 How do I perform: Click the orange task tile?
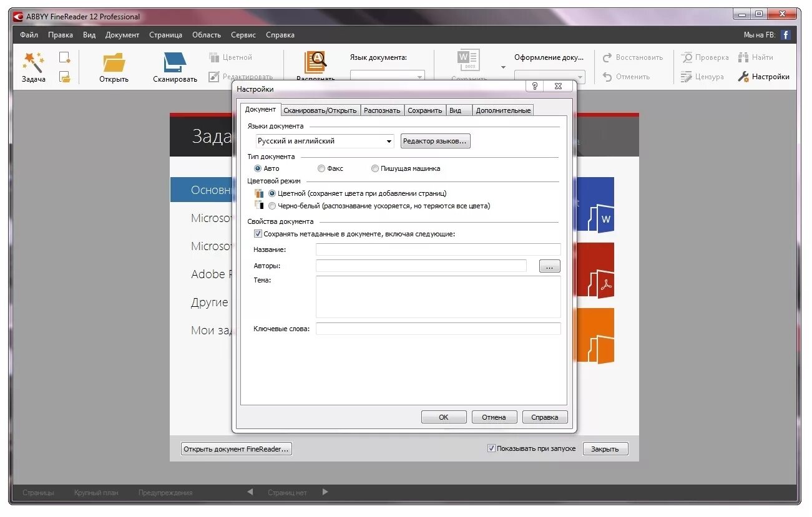pyautogui.click(x=594, y=336)
